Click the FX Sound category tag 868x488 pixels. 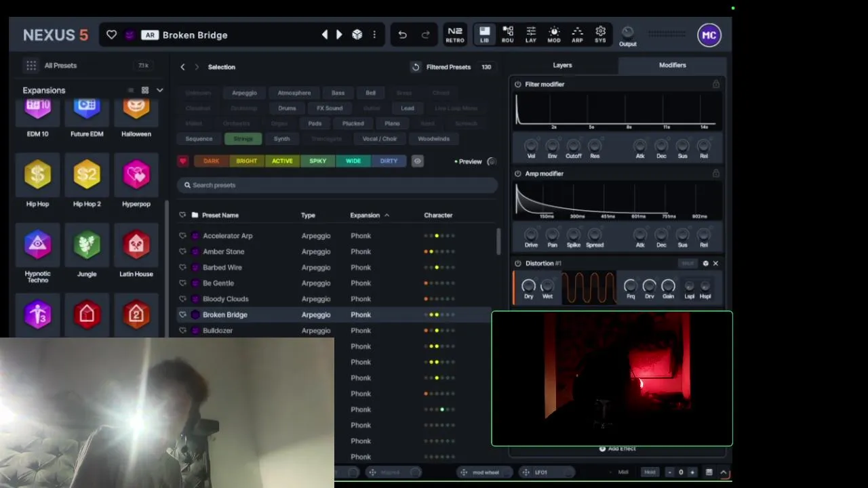[x=330, y=108]
